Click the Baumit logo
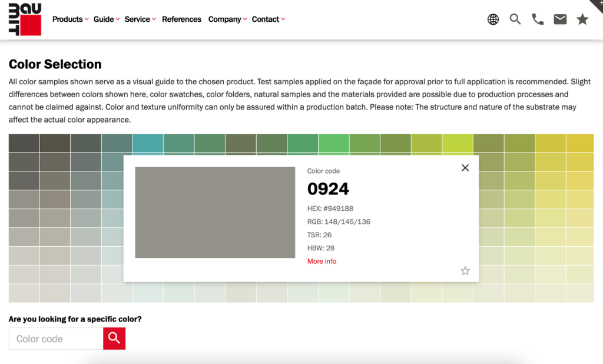 25,19
